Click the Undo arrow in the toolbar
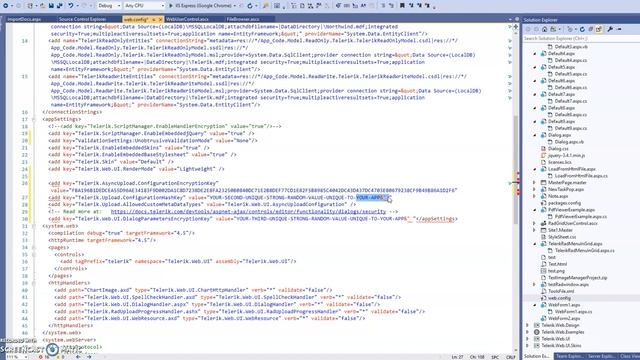This screenshot has height=360, width=640. point(71,6)
